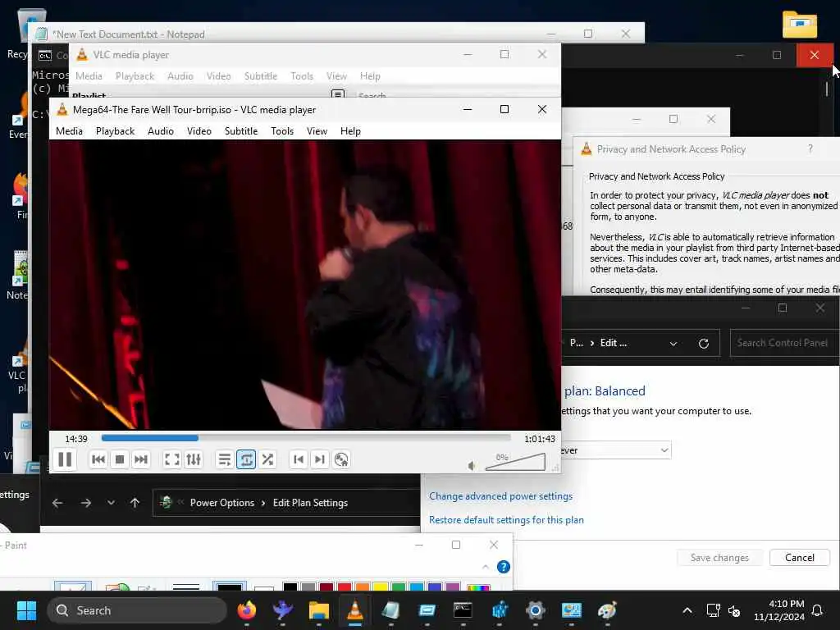Open the Playback menu in front VLC window
840x630 pixels.
(115, 130)
